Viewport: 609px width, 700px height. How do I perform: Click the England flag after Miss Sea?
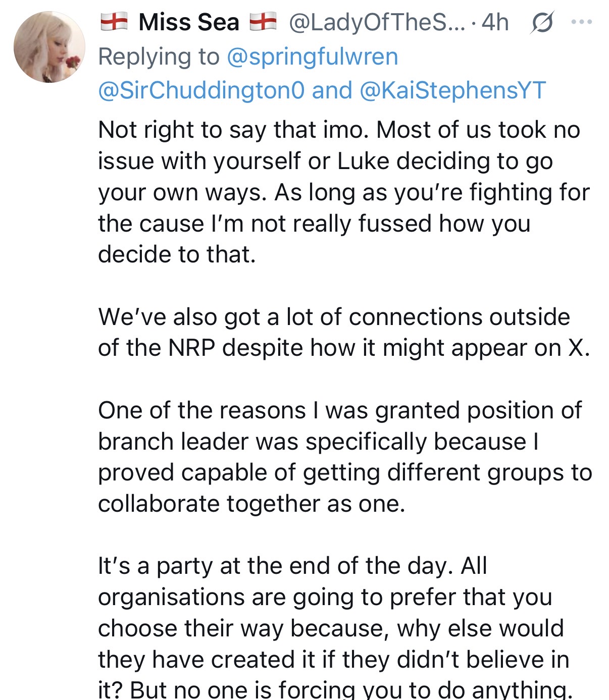pos(263,22)
